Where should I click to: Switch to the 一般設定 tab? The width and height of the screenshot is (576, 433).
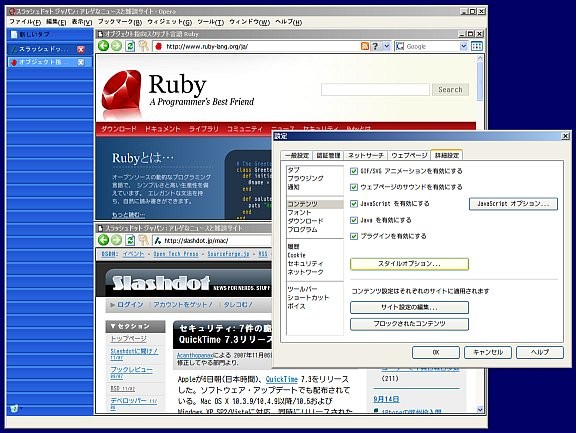click(x=297, y=155)
